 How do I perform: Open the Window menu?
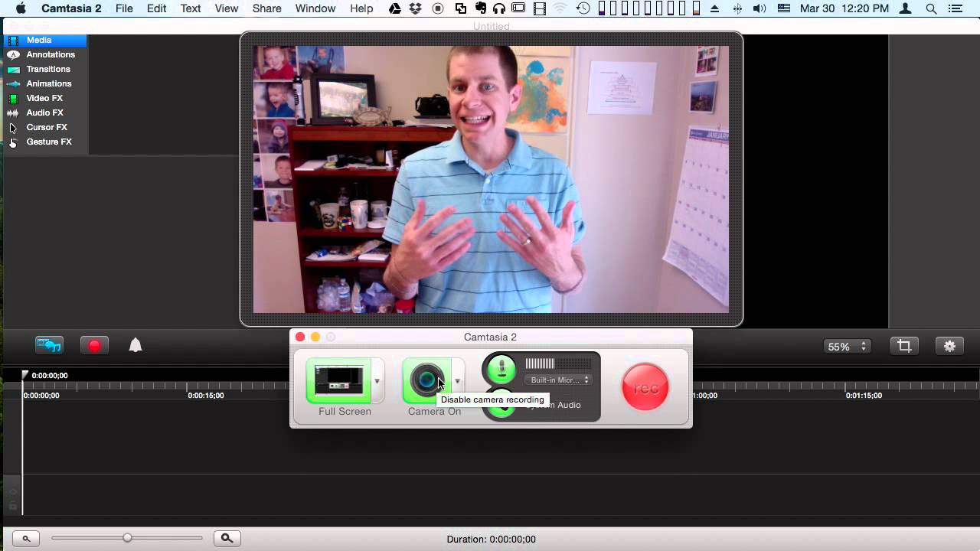click(315, 8)
